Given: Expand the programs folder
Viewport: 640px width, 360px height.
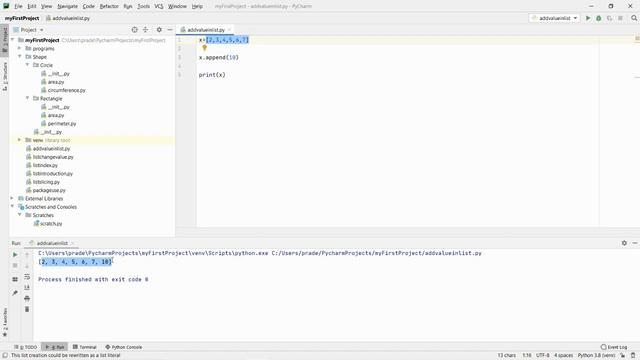Looking at the screenshot, I should [20, 49].
